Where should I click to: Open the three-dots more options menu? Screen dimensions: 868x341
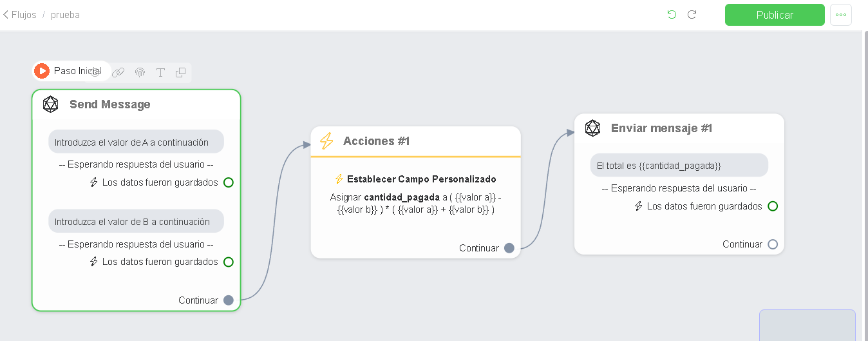pos(841,15)
